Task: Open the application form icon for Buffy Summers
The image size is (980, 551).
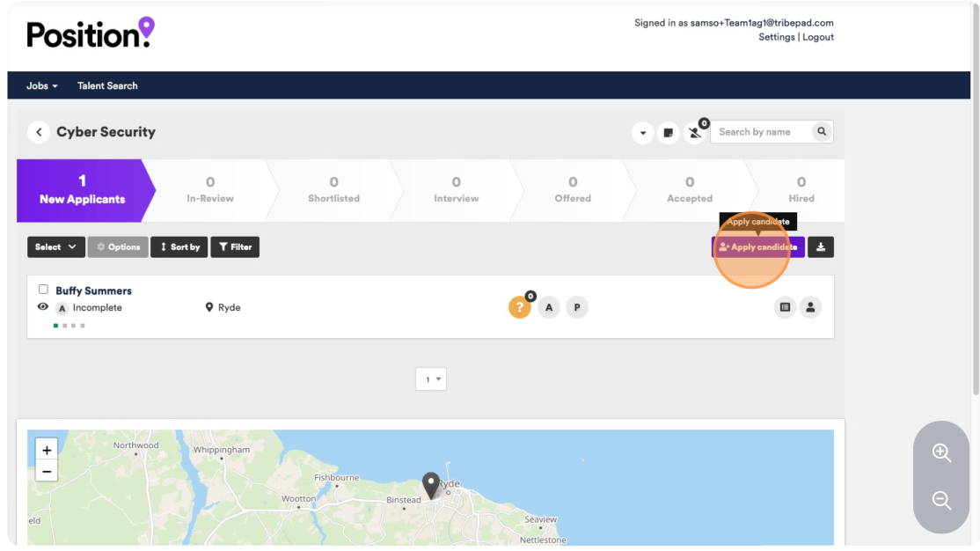Action: [x=785, y=307]
